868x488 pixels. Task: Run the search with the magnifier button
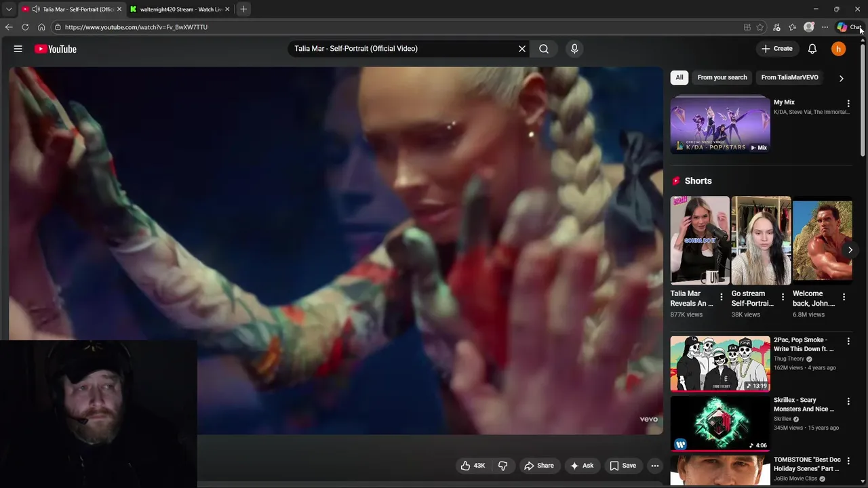544,49
